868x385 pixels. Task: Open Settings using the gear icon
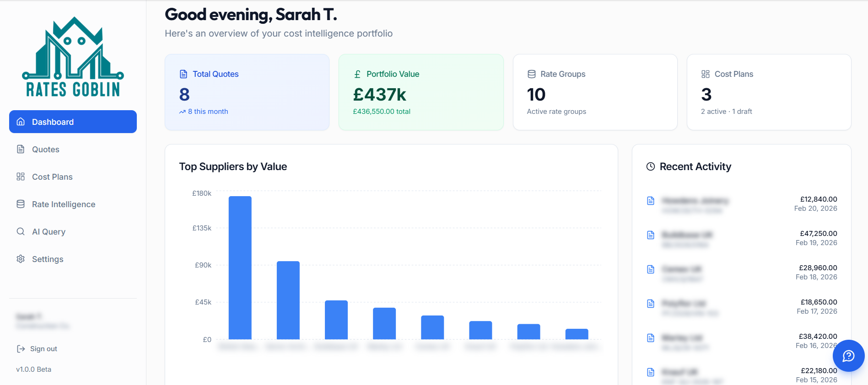[21, 259]
